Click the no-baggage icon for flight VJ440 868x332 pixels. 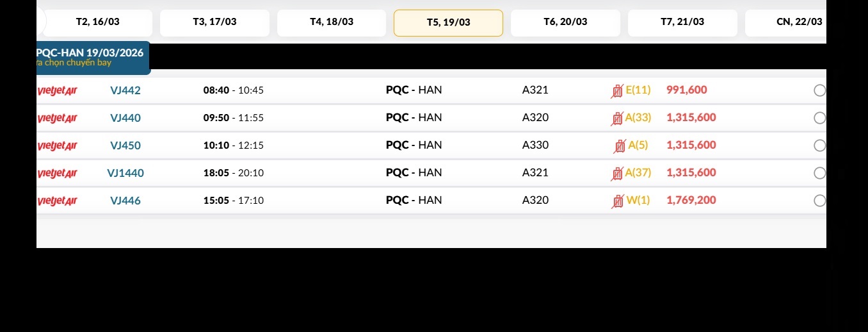[x=617, y=118]
